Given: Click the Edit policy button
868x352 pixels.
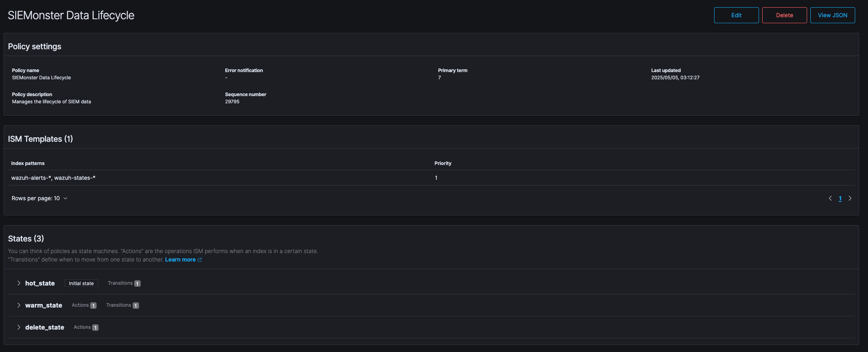Looking at the screenshot, I should point(736,15).
